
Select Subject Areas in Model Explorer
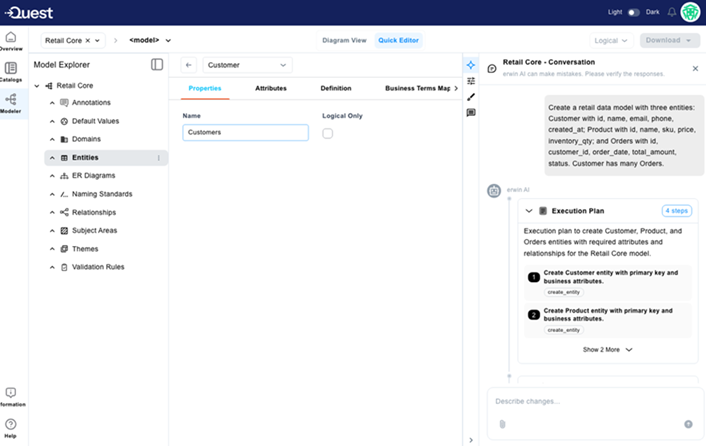94,230
